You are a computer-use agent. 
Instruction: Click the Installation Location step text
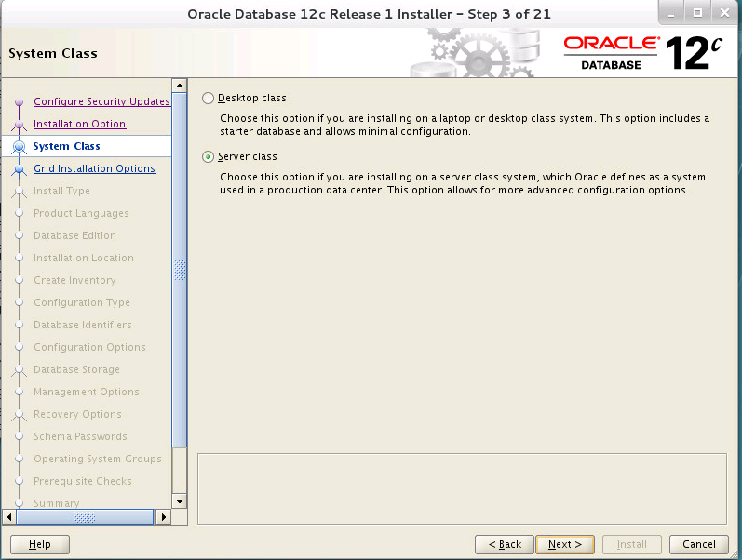point(83,258)
